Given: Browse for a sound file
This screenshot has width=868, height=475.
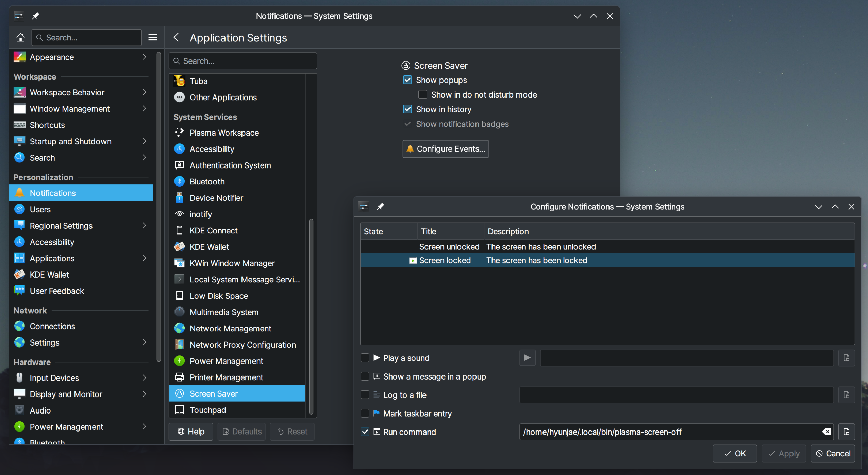Looking at the screenshot, I should coord(847,358).
